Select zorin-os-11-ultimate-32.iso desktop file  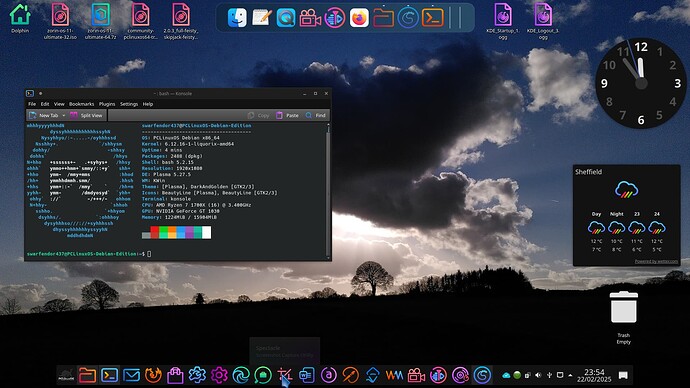point(60,21)
